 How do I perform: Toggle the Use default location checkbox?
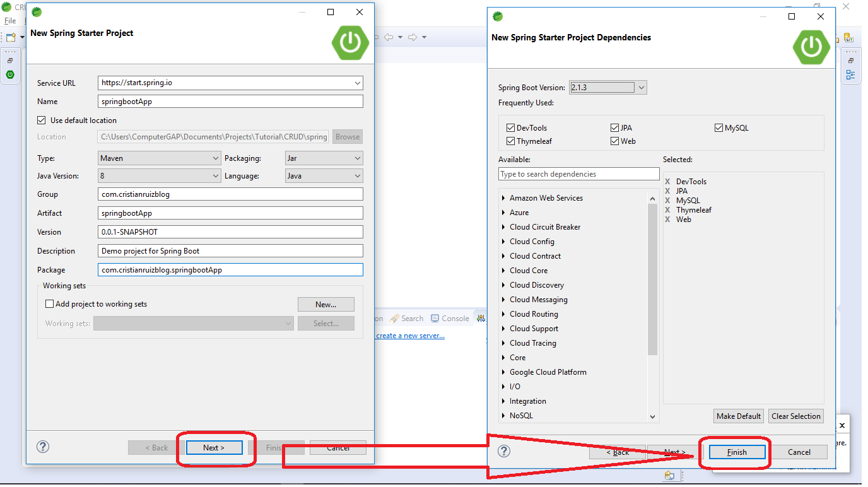pos(42,120)
